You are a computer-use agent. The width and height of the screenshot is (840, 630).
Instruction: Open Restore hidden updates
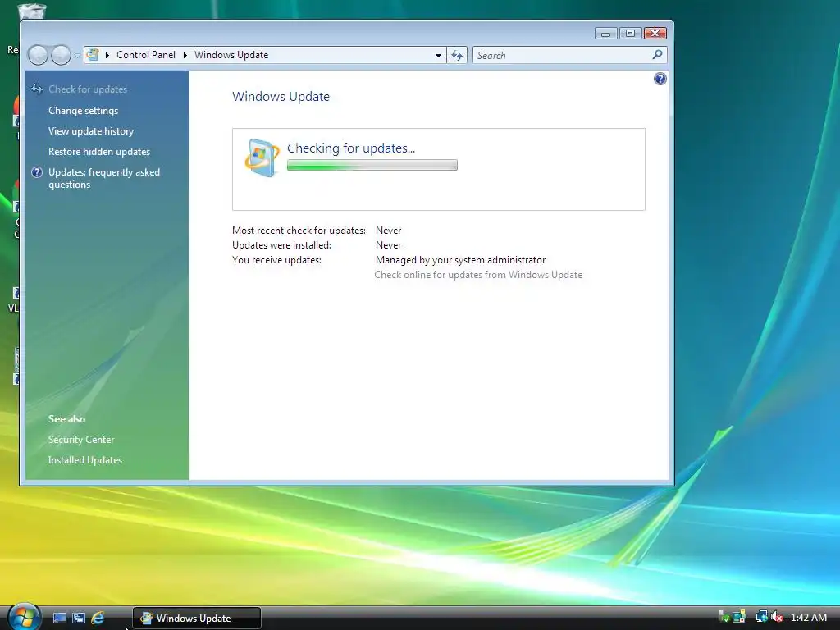pyautogui.click(x=99, y=152)
